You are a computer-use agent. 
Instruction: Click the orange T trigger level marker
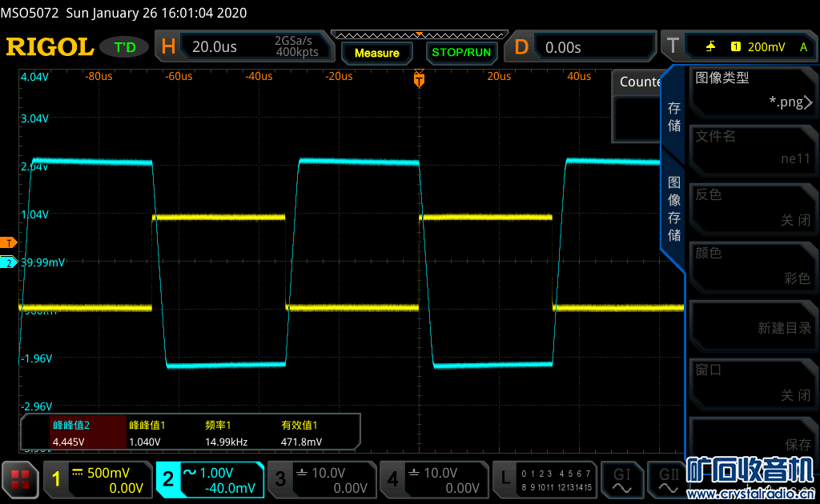(x=10, y=242)
